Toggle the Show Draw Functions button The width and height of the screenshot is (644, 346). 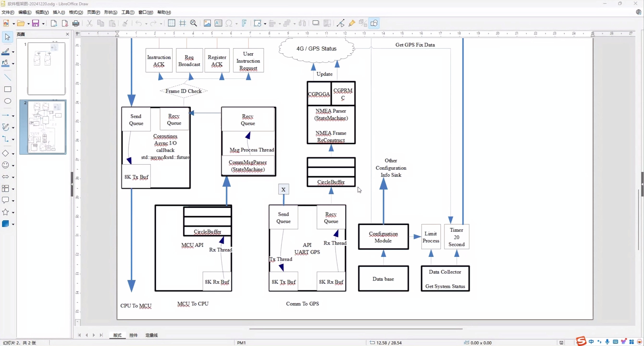coord(374,23)
